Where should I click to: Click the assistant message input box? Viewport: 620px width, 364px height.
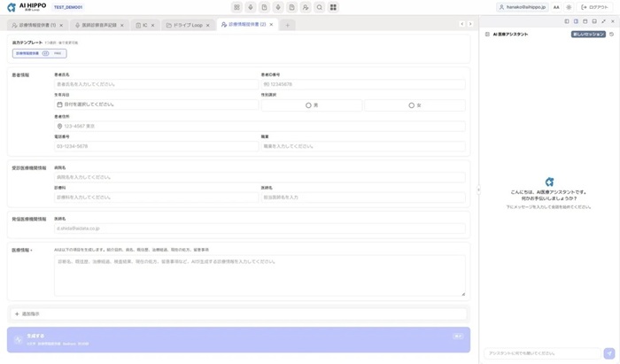click(542, 353)
